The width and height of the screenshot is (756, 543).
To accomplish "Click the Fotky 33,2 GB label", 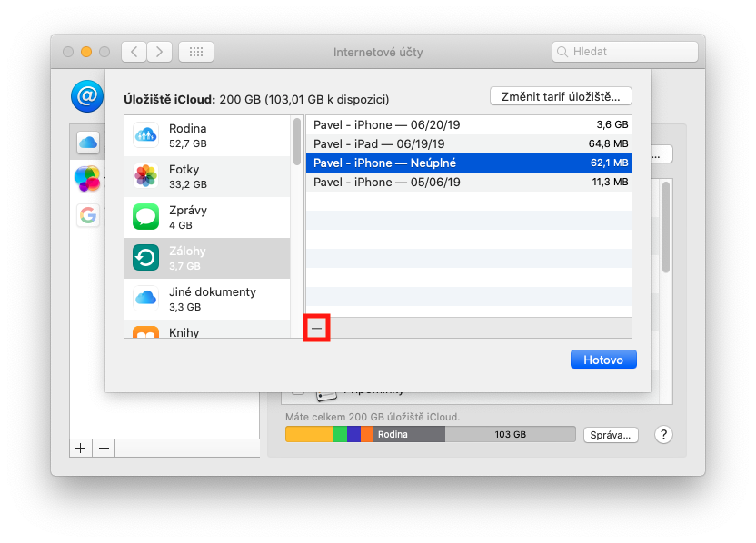I will pos(188,176).
